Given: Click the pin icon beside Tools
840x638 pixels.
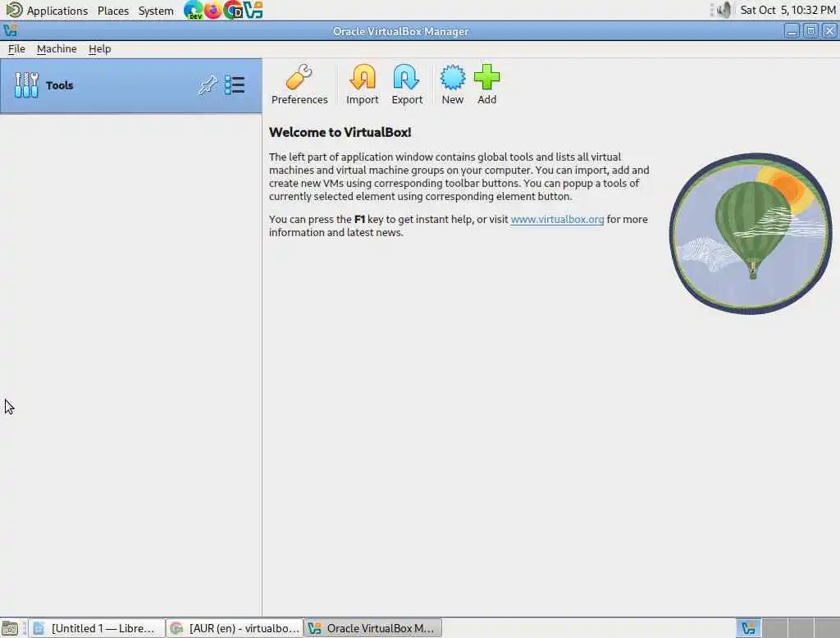Looking at the screenshot, I should (208, 85).
